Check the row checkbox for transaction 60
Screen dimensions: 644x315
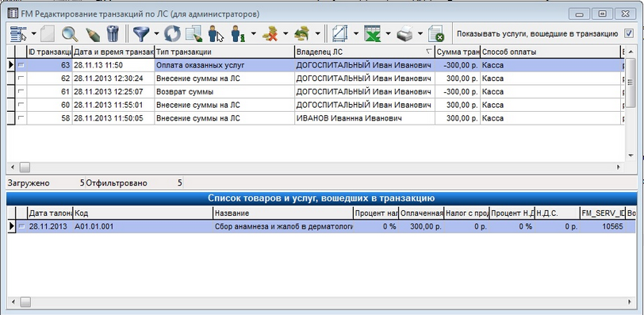pos(21,105)
